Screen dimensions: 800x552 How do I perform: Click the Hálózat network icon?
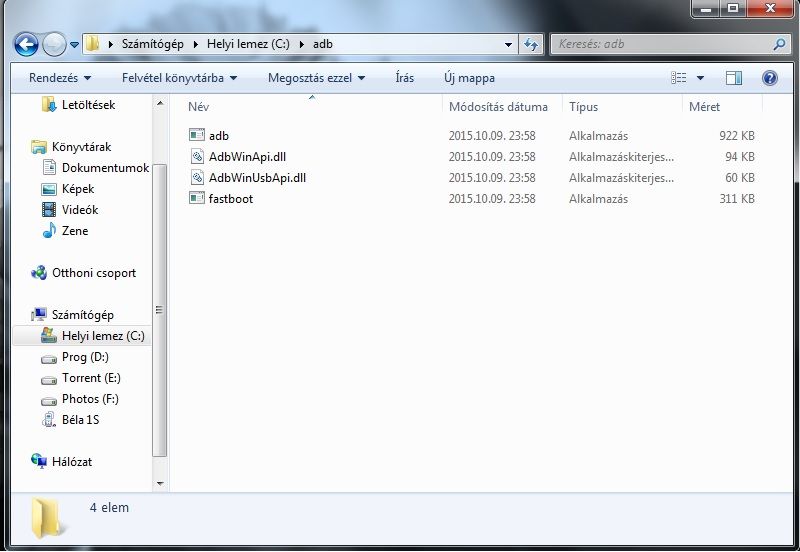coord(39,461)
